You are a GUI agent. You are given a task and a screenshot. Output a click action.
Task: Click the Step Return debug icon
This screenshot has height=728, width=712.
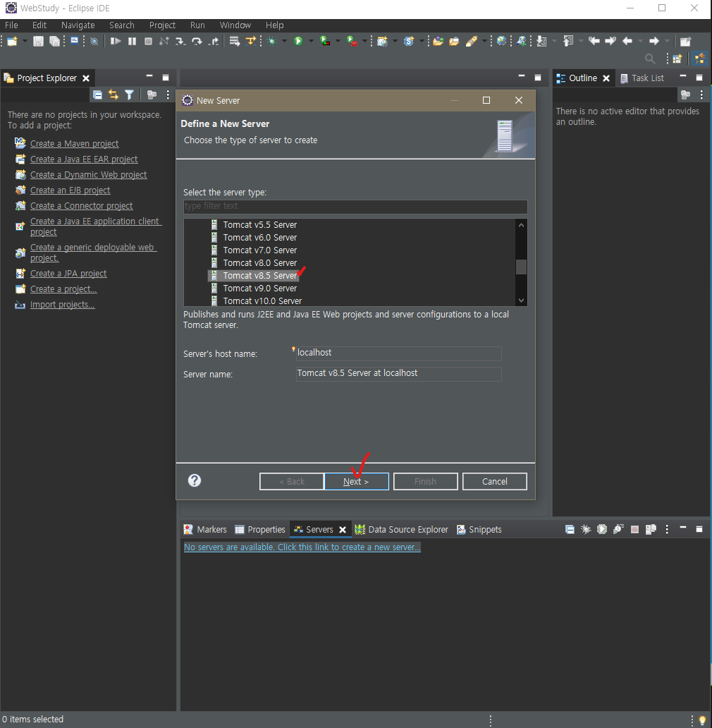(214, 42)
